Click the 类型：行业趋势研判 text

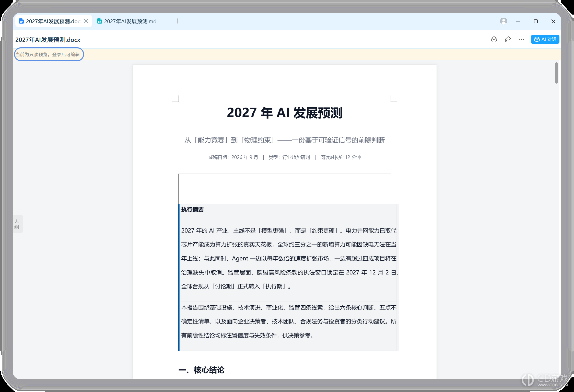[289, 157]
